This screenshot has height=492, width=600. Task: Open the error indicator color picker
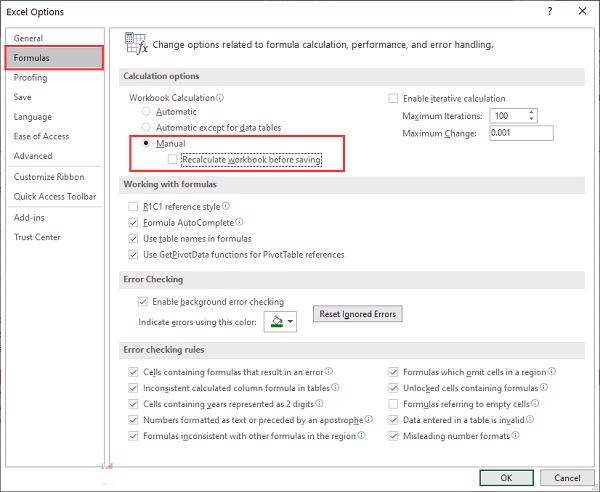pyautogui.click(x=280, y=321)
